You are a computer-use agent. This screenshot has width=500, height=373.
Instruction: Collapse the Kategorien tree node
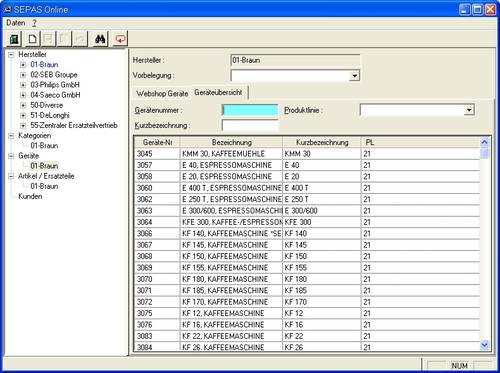11,136
